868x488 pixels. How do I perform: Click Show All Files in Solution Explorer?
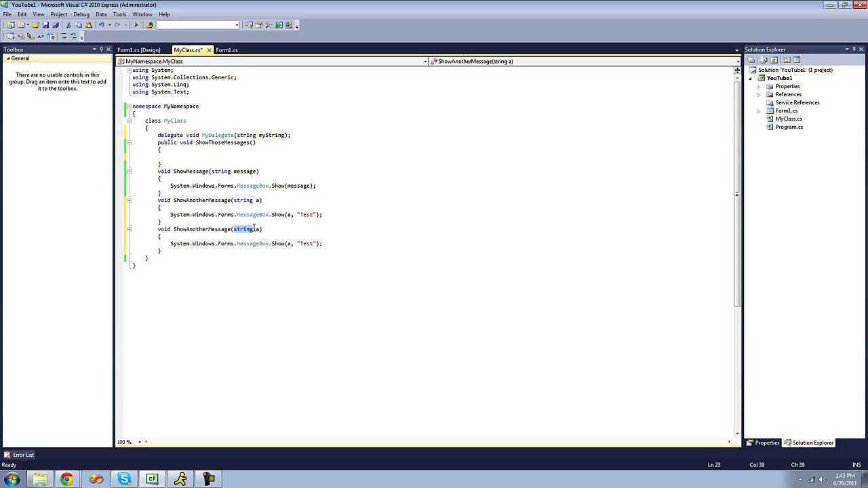click(x=764, y=60)
